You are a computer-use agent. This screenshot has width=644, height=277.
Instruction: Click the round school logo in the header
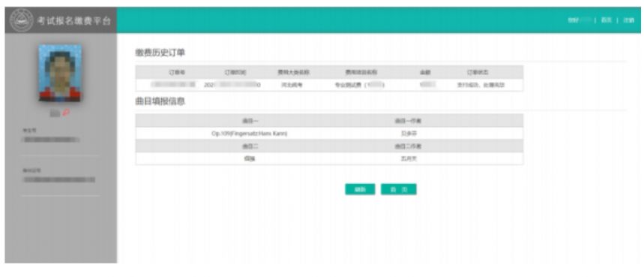(x=21, y=20)
